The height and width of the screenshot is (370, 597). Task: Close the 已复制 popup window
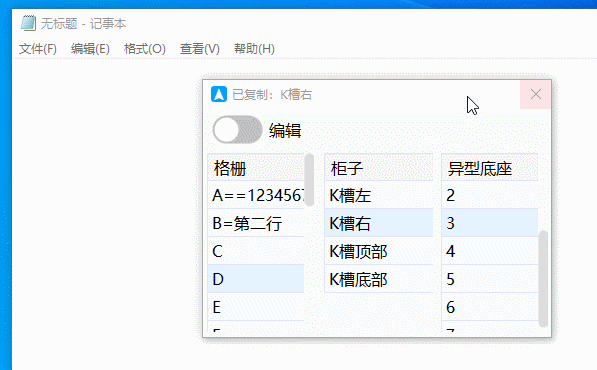pos(536,94)
